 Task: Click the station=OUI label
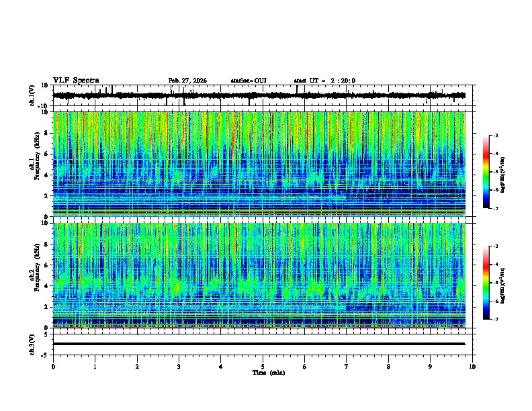point(249,81)
